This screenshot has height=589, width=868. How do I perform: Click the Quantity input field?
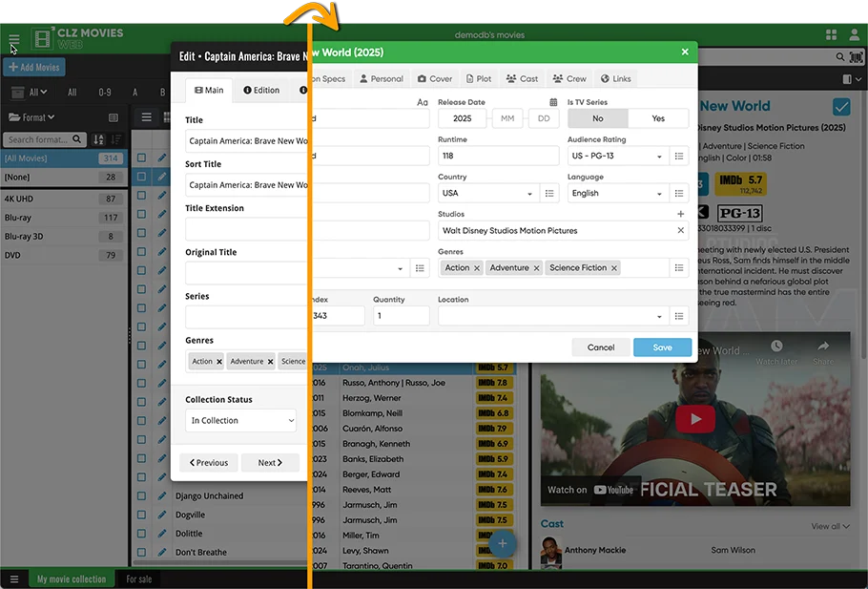tap(402, 316)
